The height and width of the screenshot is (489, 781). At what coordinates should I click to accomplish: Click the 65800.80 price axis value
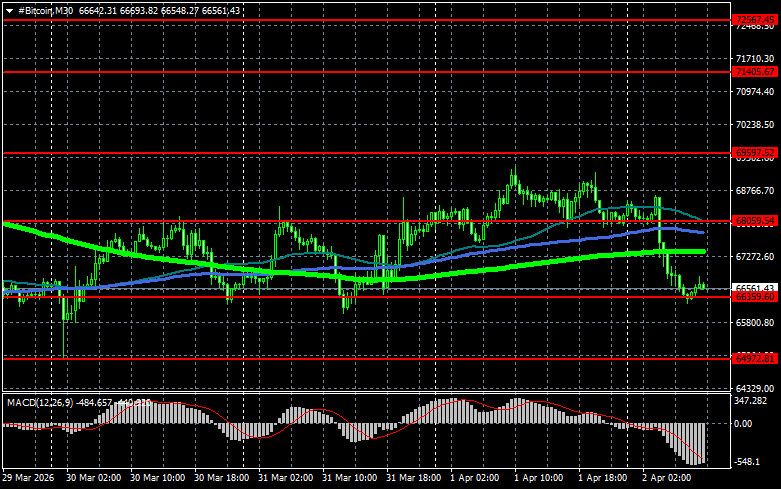[755, 323]
